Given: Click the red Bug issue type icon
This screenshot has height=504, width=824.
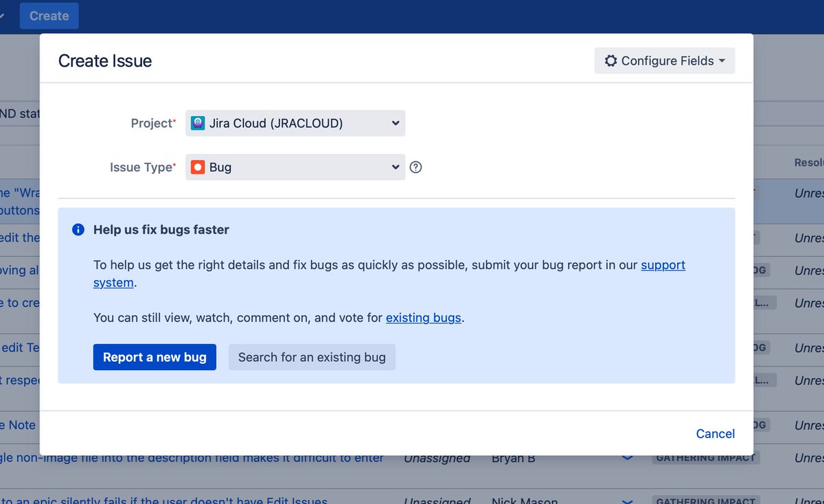Looking at the screenshot, I should [x=198, y=167].
